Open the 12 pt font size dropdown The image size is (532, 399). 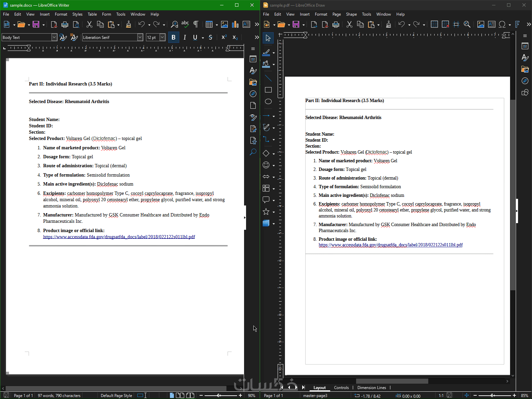[163, 37]
